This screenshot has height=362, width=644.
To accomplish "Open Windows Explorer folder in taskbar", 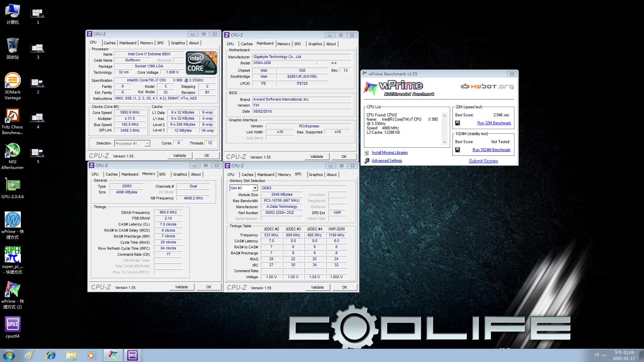I will (71, 356).
